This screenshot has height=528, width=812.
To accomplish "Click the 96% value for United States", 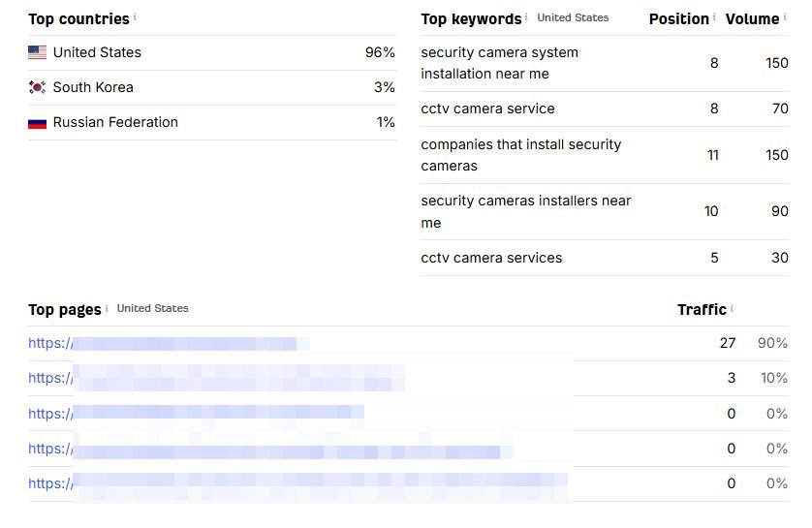I will [380, 52].
